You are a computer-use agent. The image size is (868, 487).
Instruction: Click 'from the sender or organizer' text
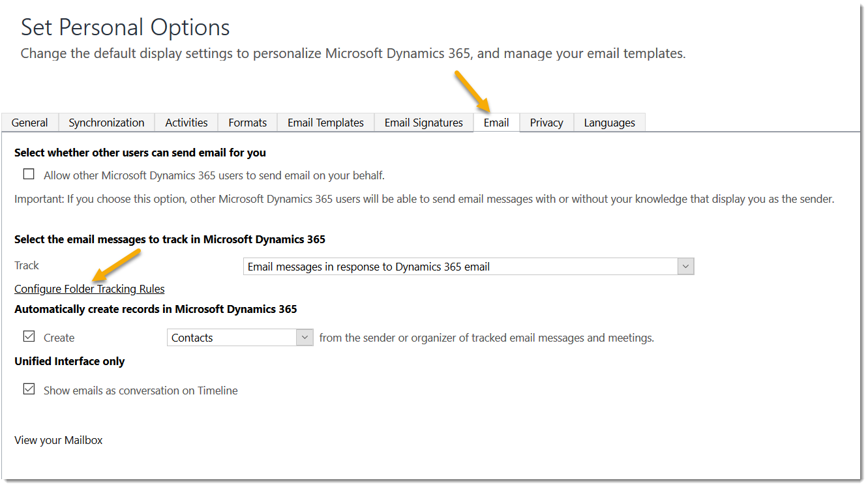tap(486, 338)
